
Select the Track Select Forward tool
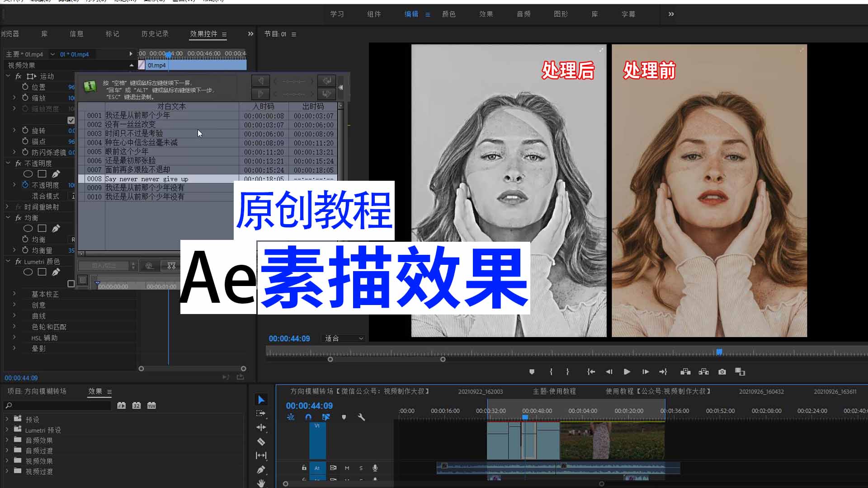point(261,413)
